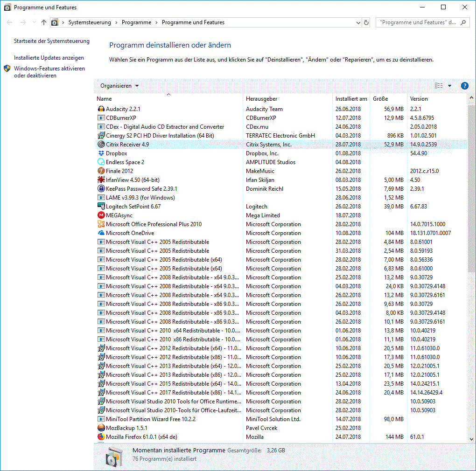The image size is (476, 471).
Task: Click the Citrix Receiver 4.9 icon
Action: coord(101,145)
